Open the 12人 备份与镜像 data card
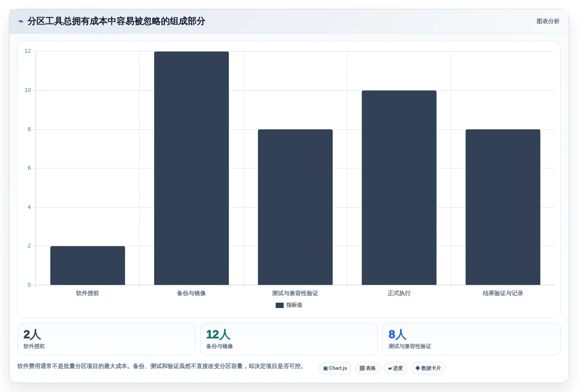Screen dimensions: 578x392 (x=289, y=339)
